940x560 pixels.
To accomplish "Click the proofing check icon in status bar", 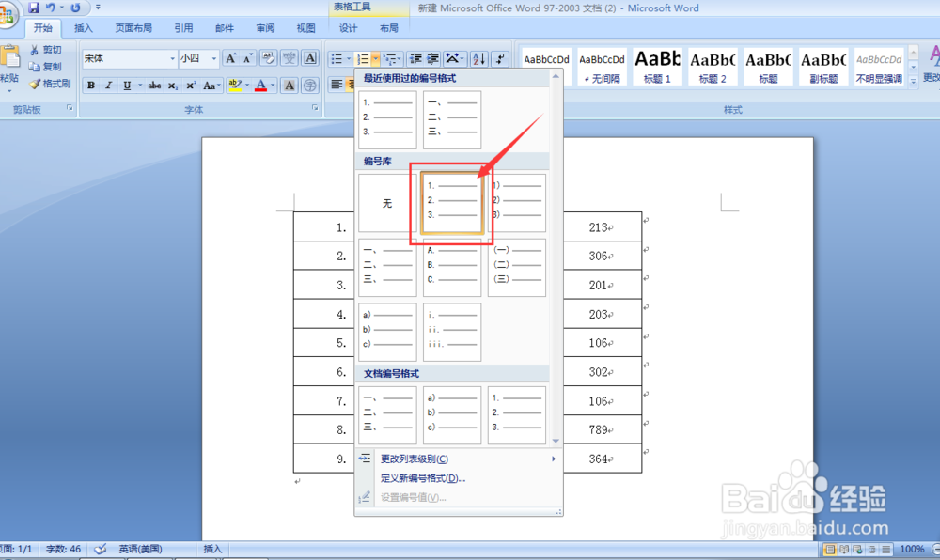I will tap(101, 549).
